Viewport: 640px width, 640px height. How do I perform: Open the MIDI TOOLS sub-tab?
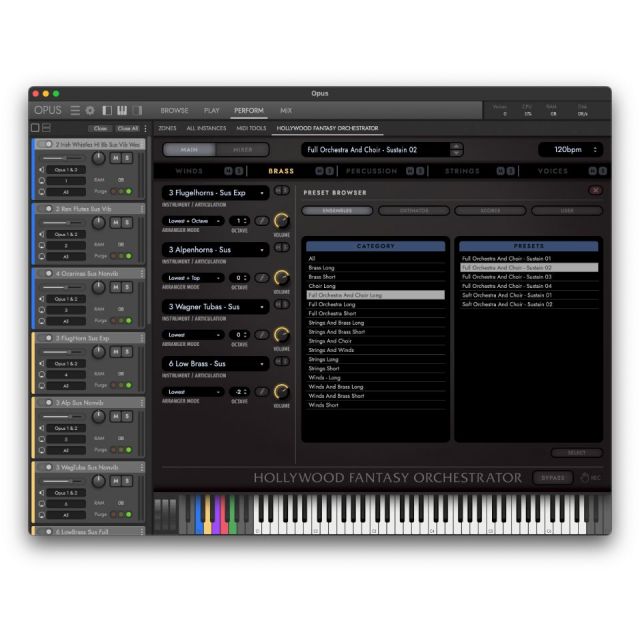(x=251, y=128)
